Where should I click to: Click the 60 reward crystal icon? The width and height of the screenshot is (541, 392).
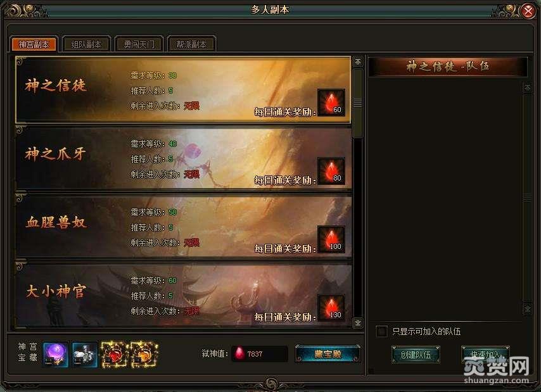pyautogui.click(x=331, y=103)
